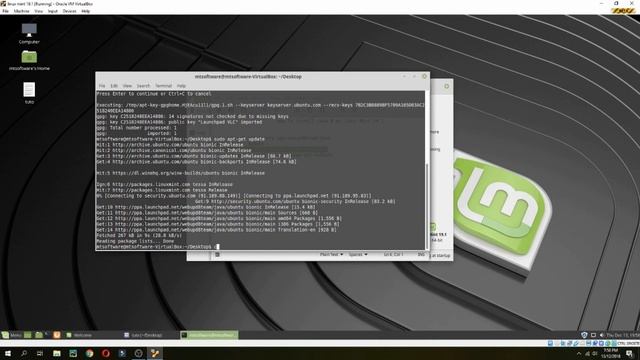640x360 pixels.
Task: Launch Firefox from the Mint panel
Action: pyautogui.click(x=56, y=335)
